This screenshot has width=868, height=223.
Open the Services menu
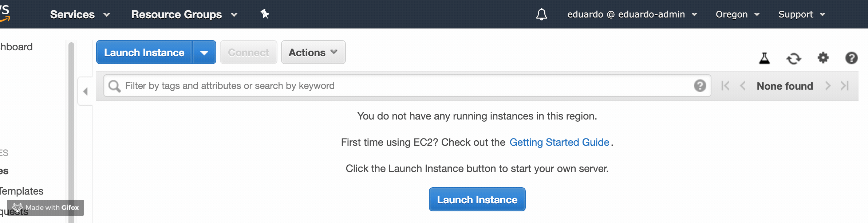coord(80,15)
